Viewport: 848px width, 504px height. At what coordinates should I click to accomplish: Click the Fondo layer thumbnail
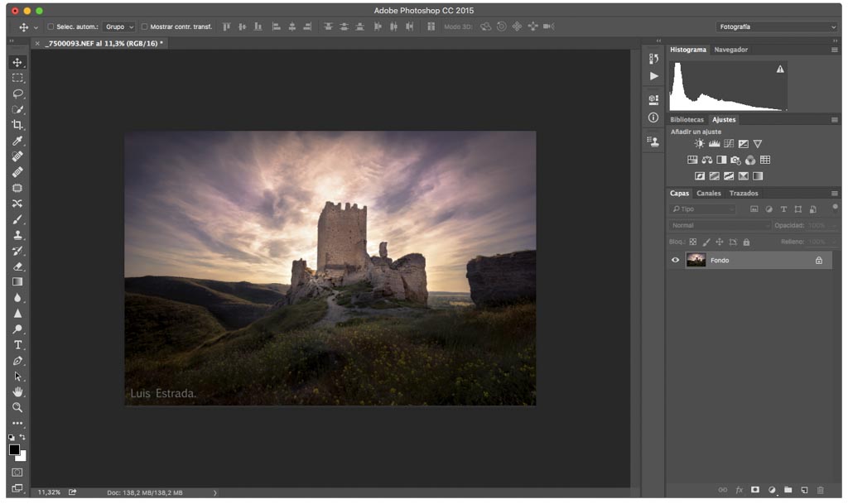click(x=696, y=261)
